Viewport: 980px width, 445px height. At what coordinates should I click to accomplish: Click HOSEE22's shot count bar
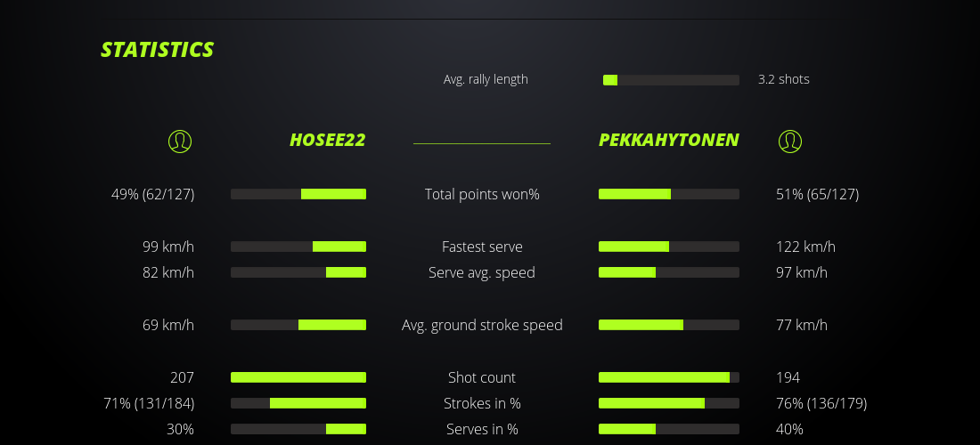click(298, 377)
